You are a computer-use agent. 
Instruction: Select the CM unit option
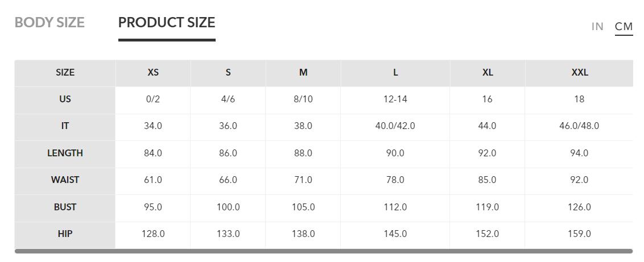pos(624,27)
